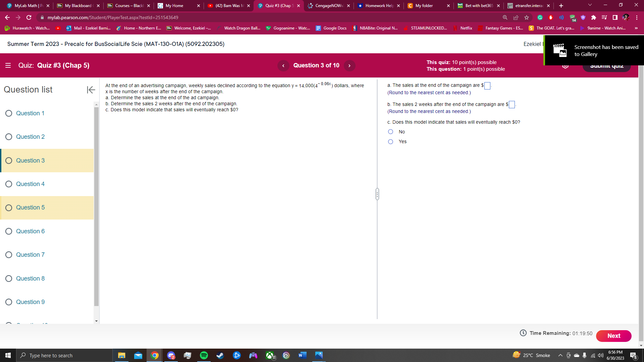644x362 pixels.
Task: Select Question 4 in question list
Action: 30,184
